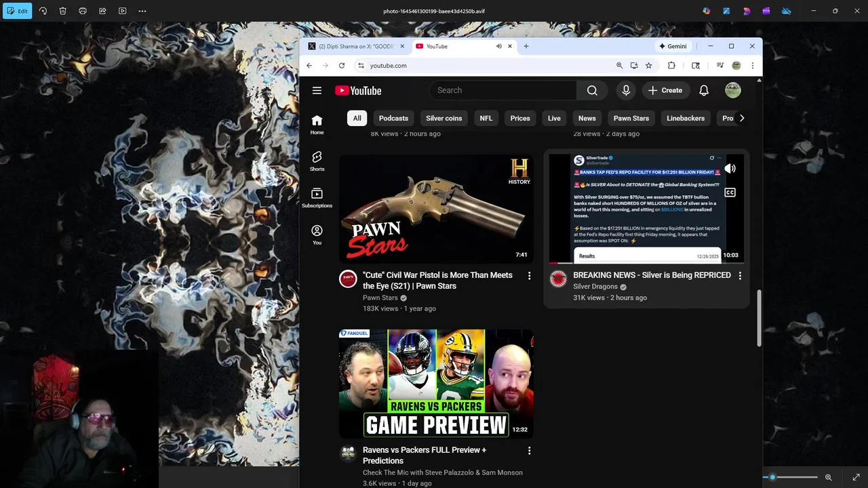Open Chrome media controls icon
This screenshot has height=488, width=868.
click(x=720, y=66)
